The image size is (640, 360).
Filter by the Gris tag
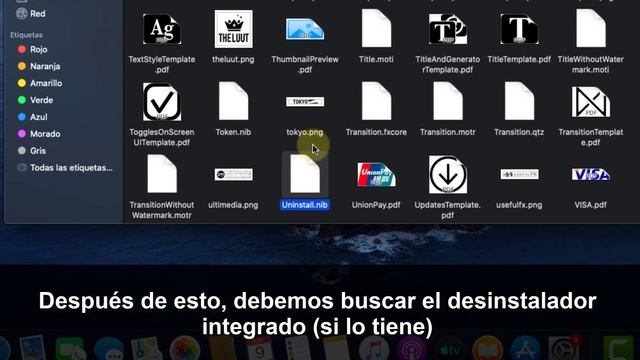tap(32, 151)
